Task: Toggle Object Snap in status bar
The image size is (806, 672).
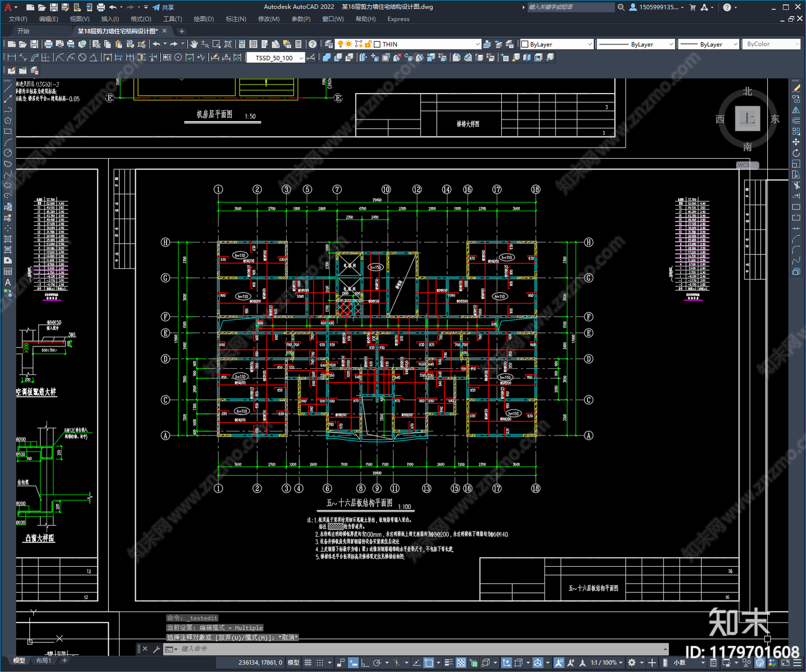Action: 429,662
